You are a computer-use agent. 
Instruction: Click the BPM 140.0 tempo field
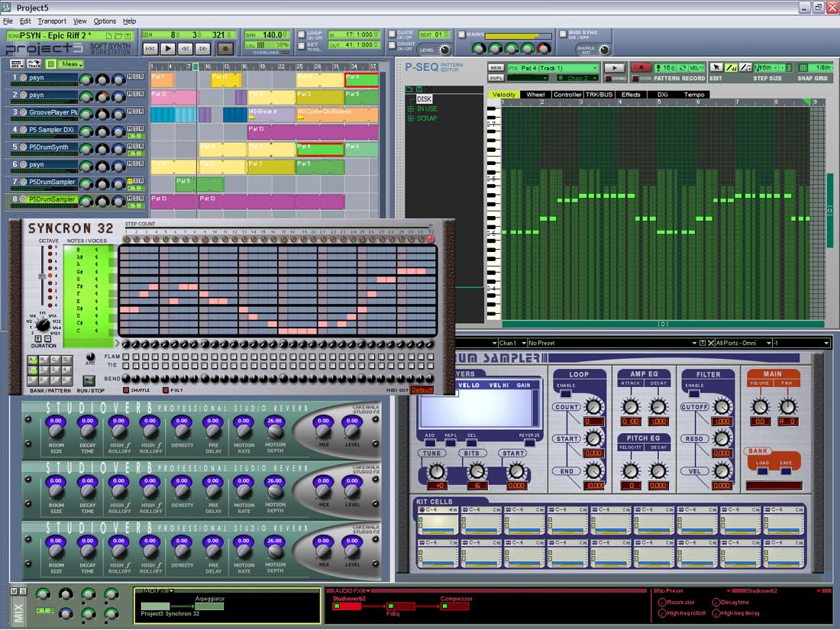267,35
